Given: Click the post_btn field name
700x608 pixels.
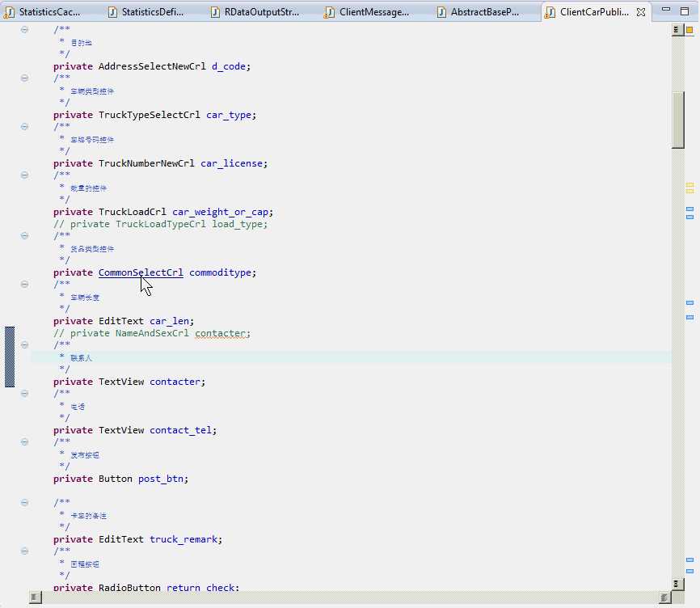Looking at the screenshot, I should [161, 479].
